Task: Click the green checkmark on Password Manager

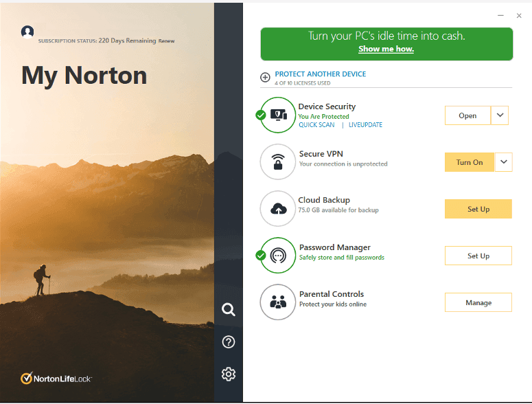Action: (261, 256)
